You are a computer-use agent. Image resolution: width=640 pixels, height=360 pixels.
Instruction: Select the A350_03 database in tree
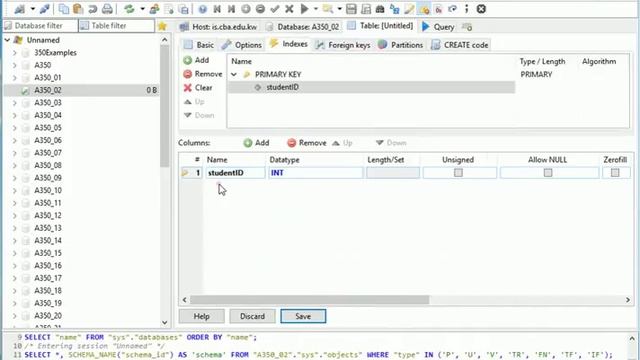[x=48, y=103]
